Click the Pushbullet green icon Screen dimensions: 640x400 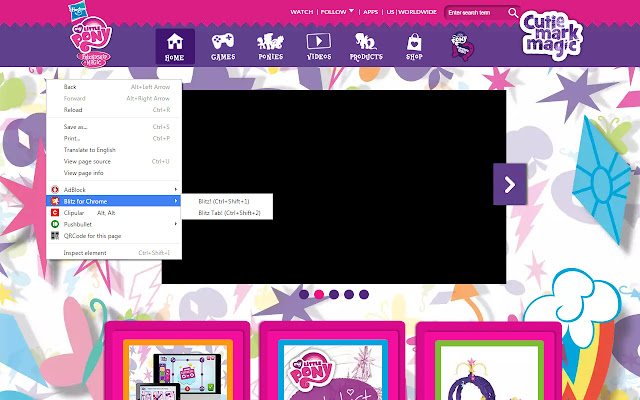(55, 224)
